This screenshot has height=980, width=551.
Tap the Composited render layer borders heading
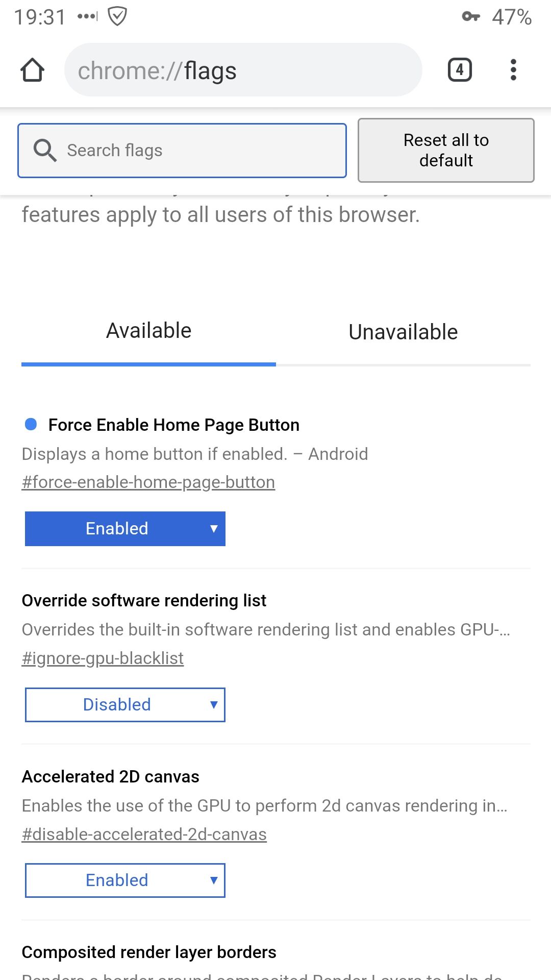(x=149, y=952)
